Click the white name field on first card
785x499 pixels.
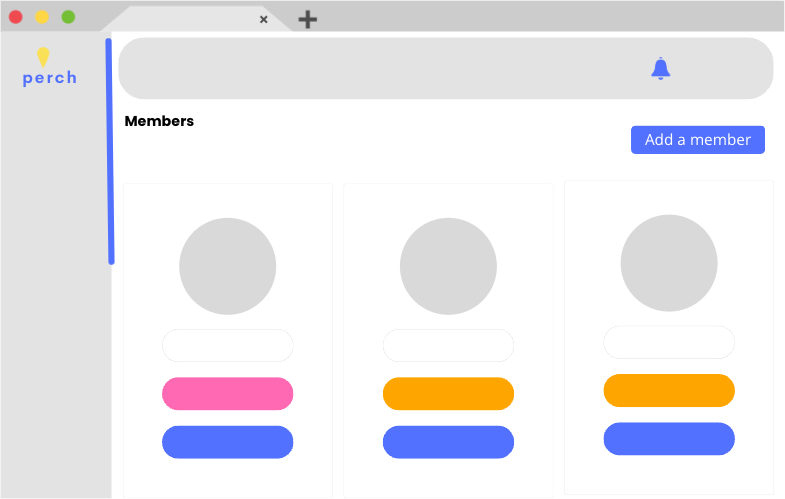(227, 345)
